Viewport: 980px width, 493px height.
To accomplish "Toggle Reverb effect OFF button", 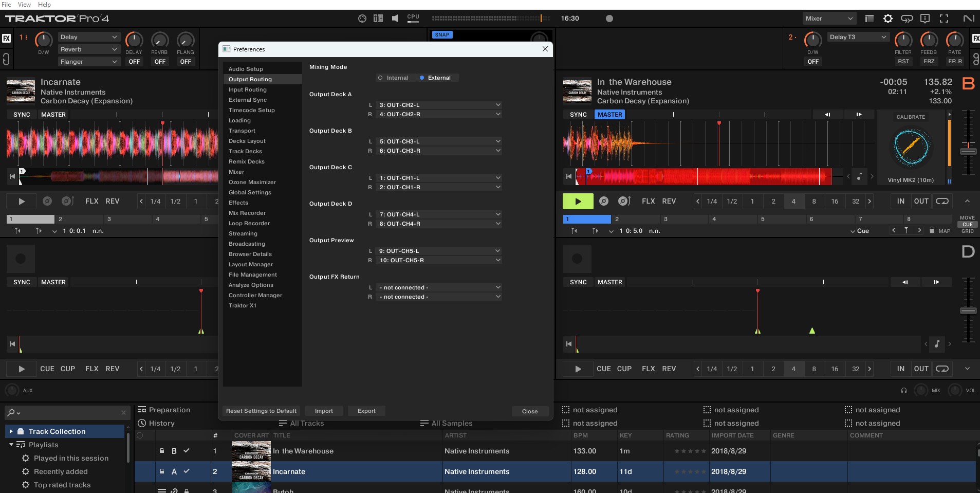I will (x=160, y=62).
